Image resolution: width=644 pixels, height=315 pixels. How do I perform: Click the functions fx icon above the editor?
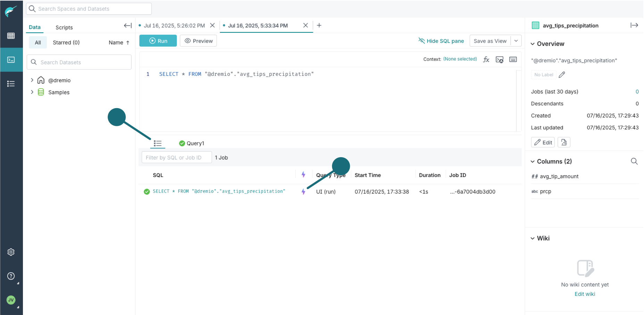pyautogui.click(x=486, y=59)
